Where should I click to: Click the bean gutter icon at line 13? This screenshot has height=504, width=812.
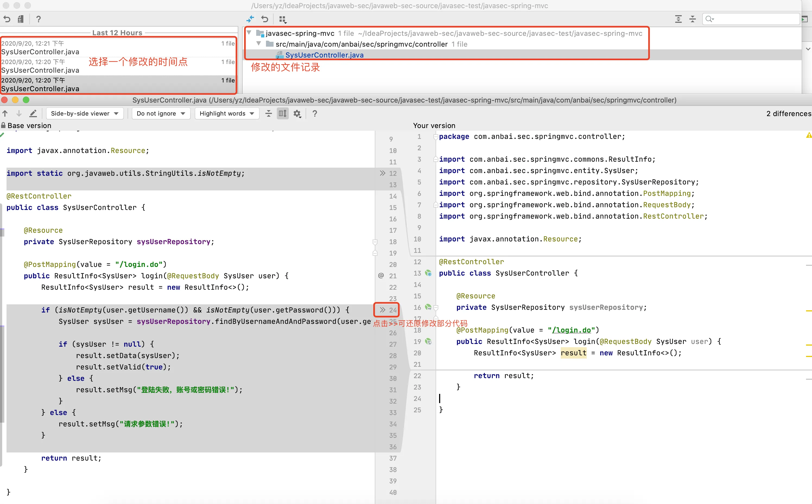click(429, 273)
